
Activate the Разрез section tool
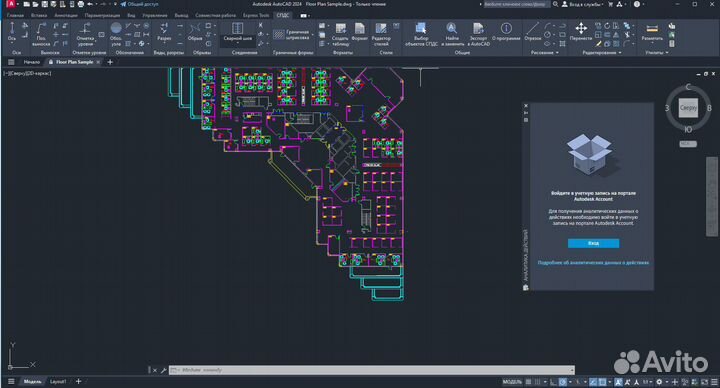point(164,32)
